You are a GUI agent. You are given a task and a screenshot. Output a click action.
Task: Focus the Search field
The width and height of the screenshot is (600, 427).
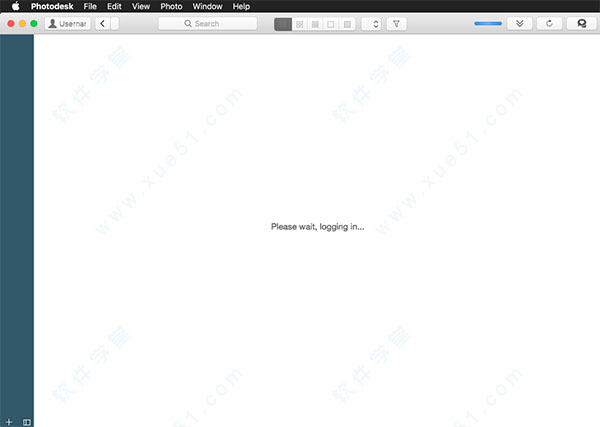(x=208, y=24)
